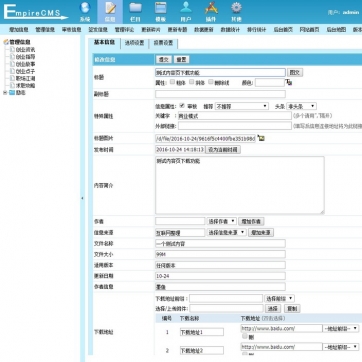Viewport: 362px width, 362px height.
Task: Open the 信息 (Info) pencil-note icon in header
Action: (110, 8)
